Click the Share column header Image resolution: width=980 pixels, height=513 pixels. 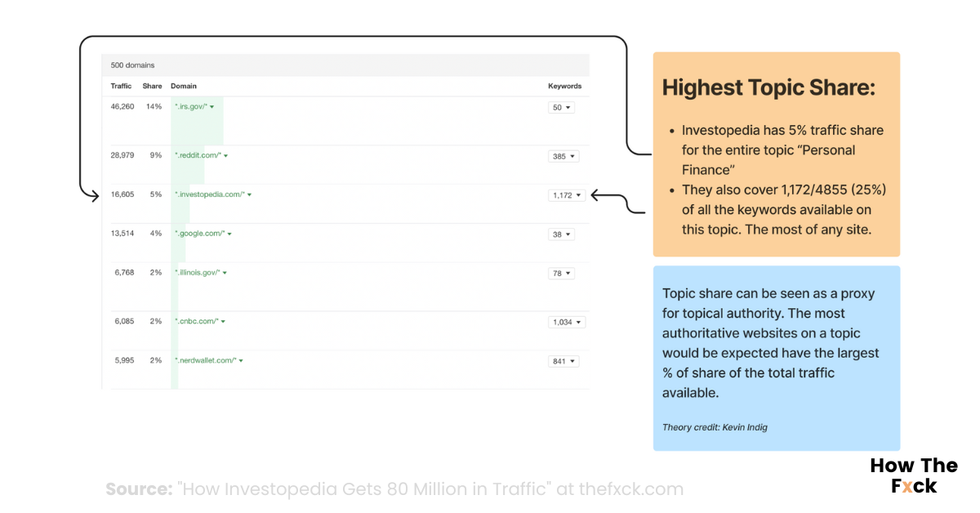(152, 86)
